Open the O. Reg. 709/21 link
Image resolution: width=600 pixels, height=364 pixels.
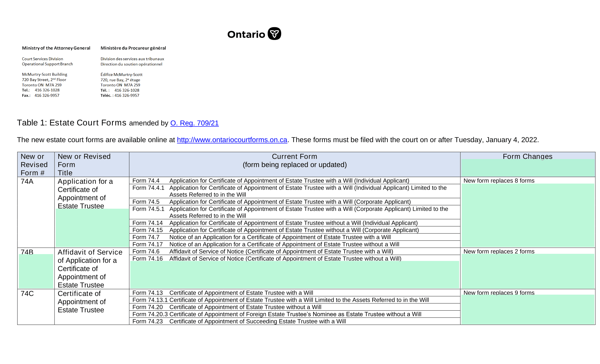[x=195, y=123]
